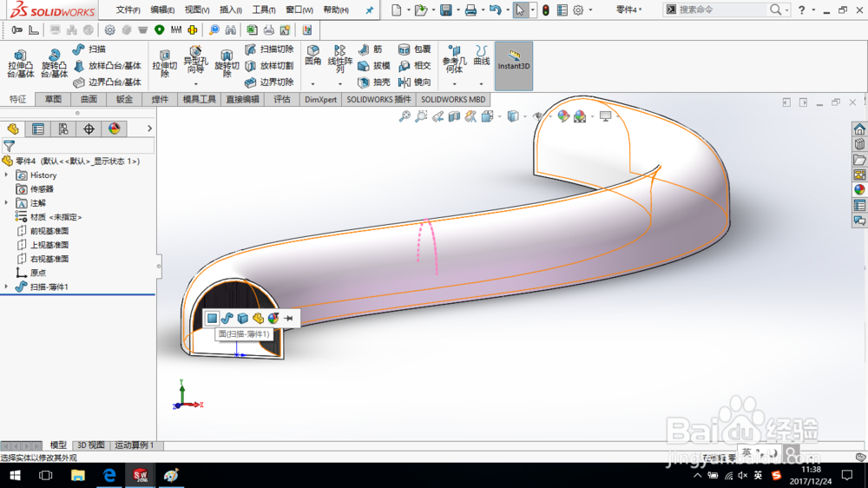868x488 pixels.
Task: Open Windows Start menu on the taskbar
Action: point(15,475)
